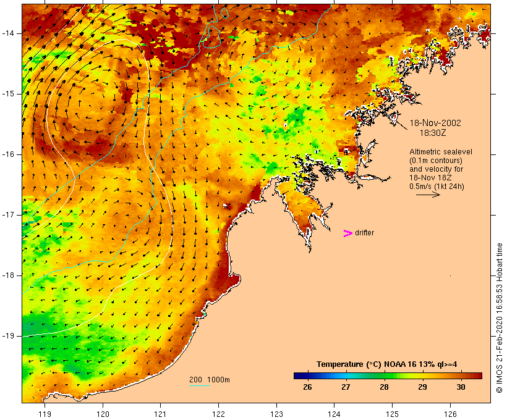
Task: Click the IMOS copyright timestamp text
Action: [x=500, y=318]
